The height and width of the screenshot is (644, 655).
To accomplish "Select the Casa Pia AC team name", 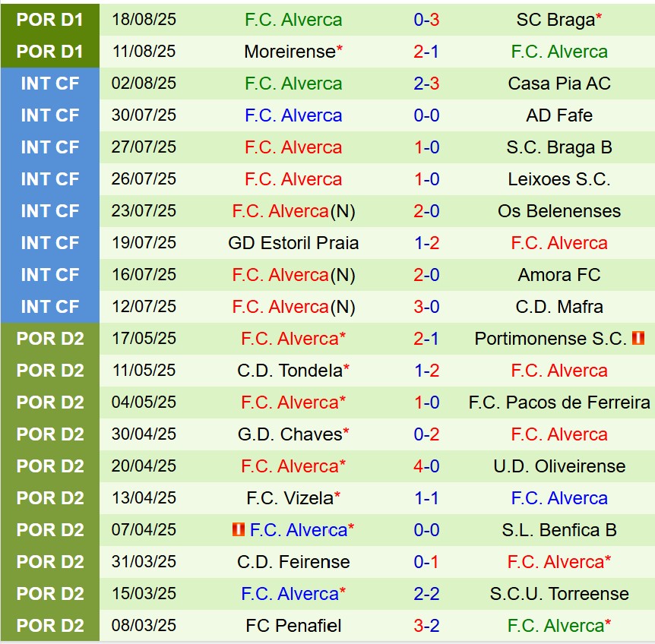I will (x=559, y=84).
